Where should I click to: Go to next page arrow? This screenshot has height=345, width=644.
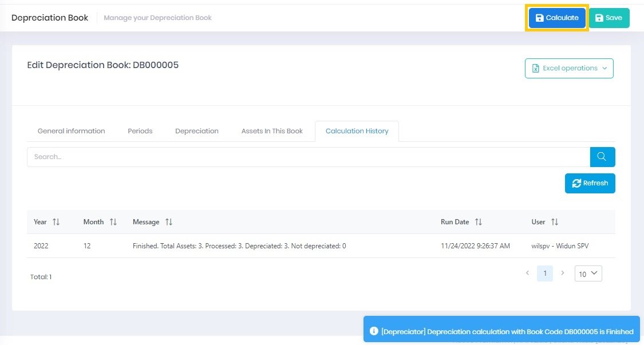click(563, 273)
